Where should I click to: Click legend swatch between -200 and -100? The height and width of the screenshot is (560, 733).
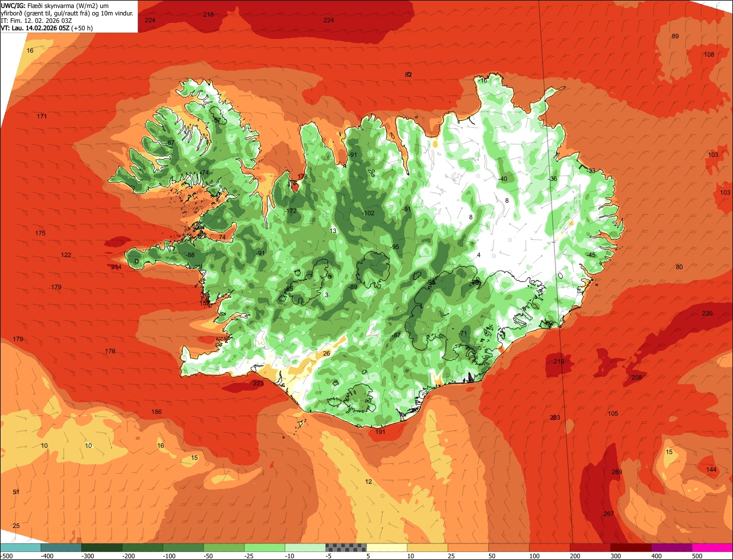(142, 547)
